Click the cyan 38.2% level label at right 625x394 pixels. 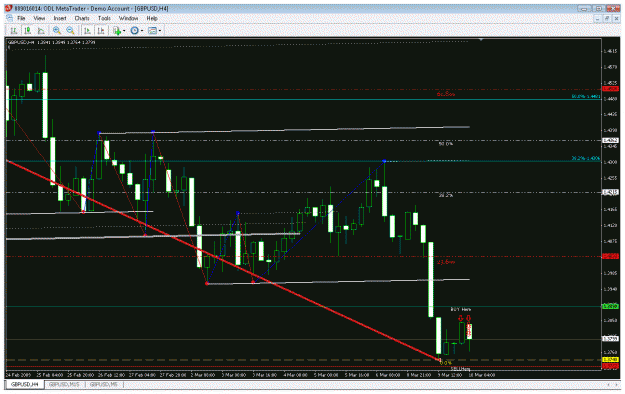point(586,158)
